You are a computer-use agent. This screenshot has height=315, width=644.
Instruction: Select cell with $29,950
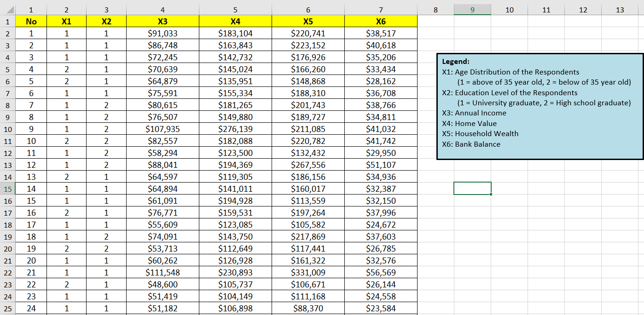coord(381,153)
